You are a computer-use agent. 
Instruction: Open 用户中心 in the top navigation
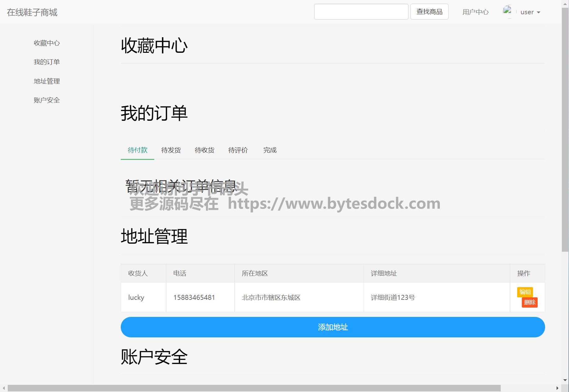pyautogui.click(x=475, y=12)
